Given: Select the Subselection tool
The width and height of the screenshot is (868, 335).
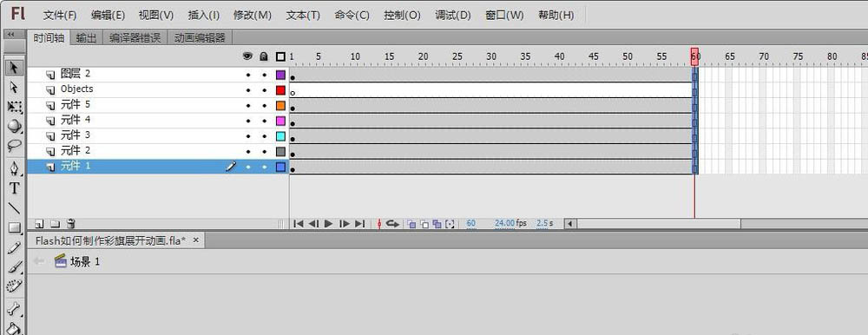Looking at the screenshot, I should click(x=14, y=88).
